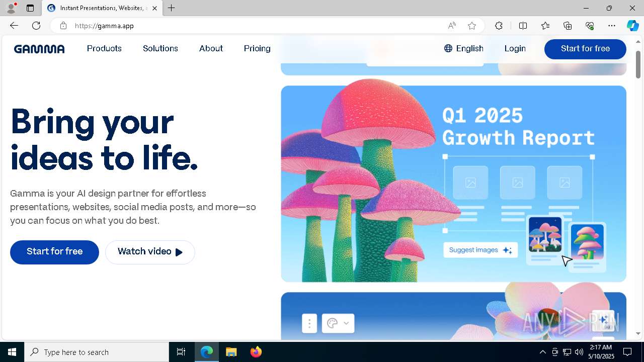Viewport: 644px width, 362px height.
Task: Click the Watch video button
Action: pos(150,252)
